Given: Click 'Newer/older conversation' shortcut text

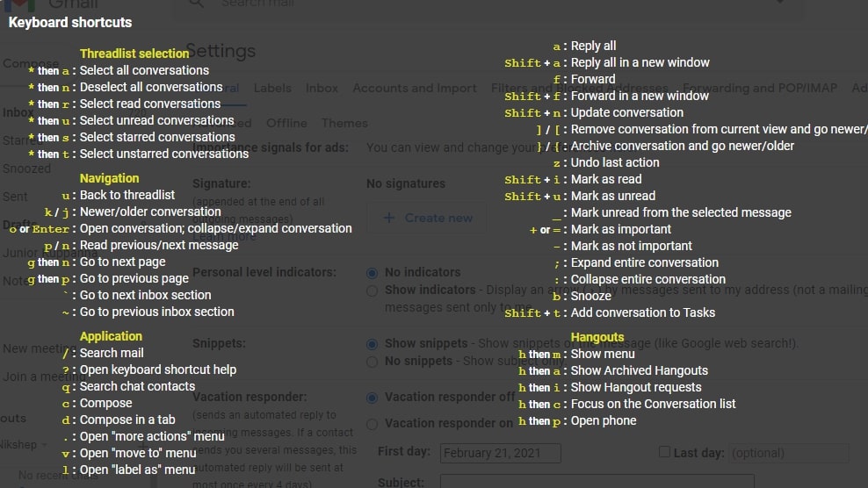Looking at the screenshot, I should click(x=150, y=212).
